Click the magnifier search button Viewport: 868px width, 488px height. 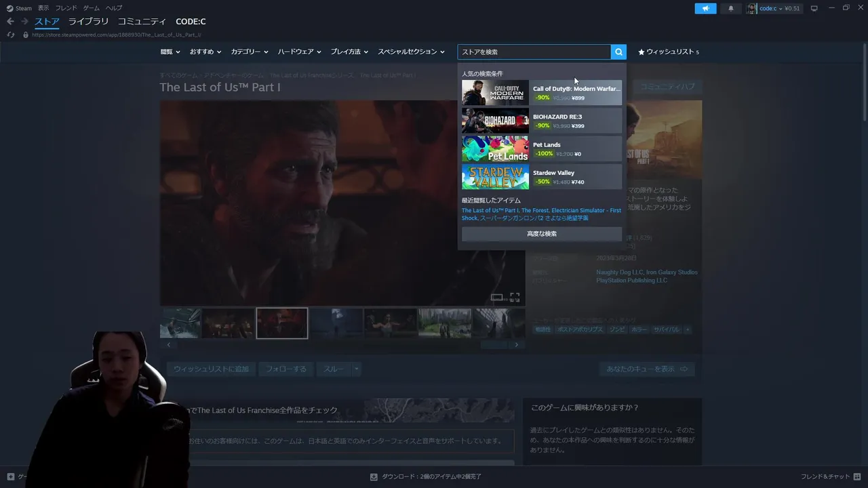[618, 52]
